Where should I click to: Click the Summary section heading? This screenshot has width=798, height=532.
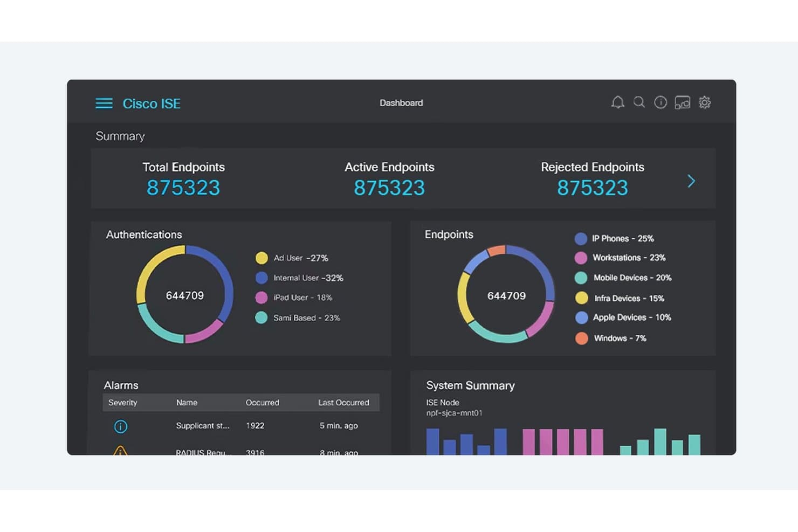pyautogui.click(x=120, y=136)
